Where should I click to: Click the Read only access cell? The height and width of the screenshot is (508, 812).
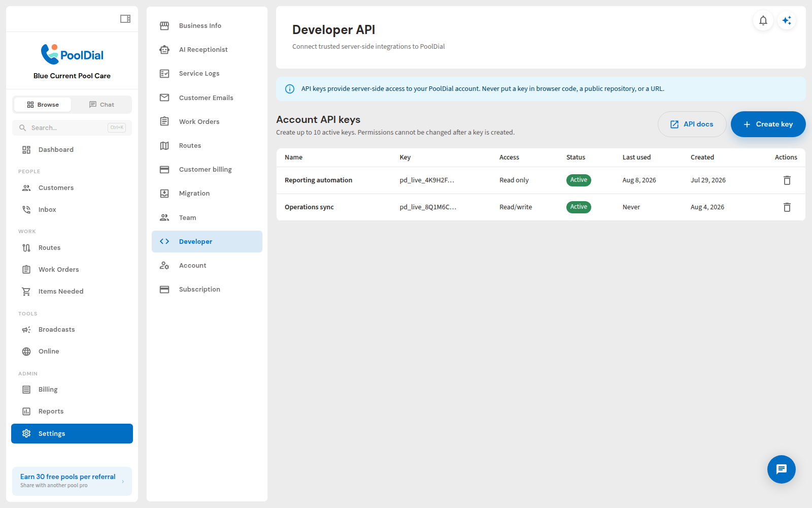[514, 180]
